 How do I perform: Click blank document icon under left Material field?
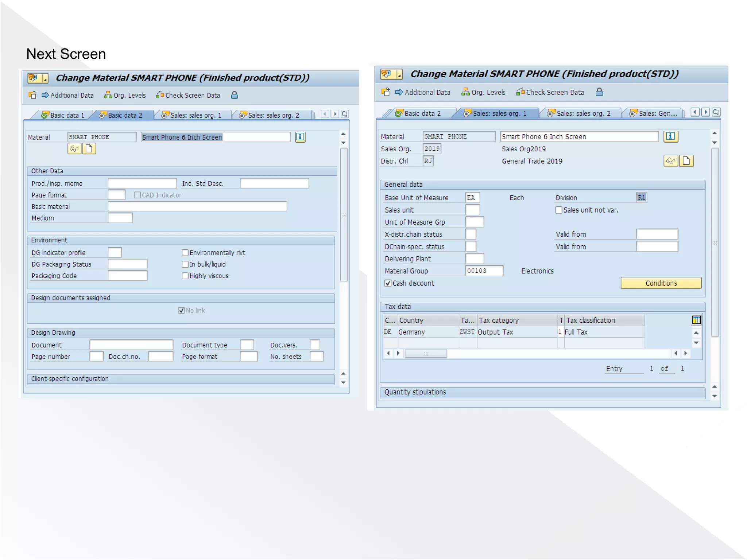click(x=89, y=149)
